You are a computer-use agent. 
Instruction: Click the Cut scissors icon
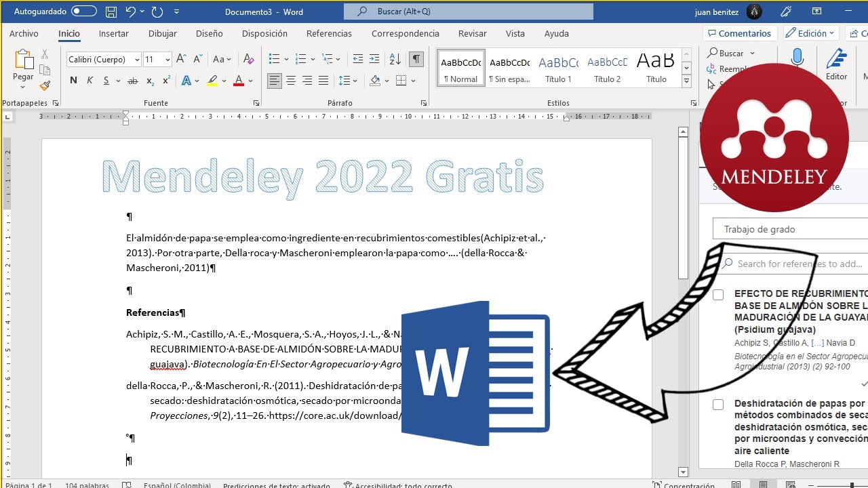point(45,54)
